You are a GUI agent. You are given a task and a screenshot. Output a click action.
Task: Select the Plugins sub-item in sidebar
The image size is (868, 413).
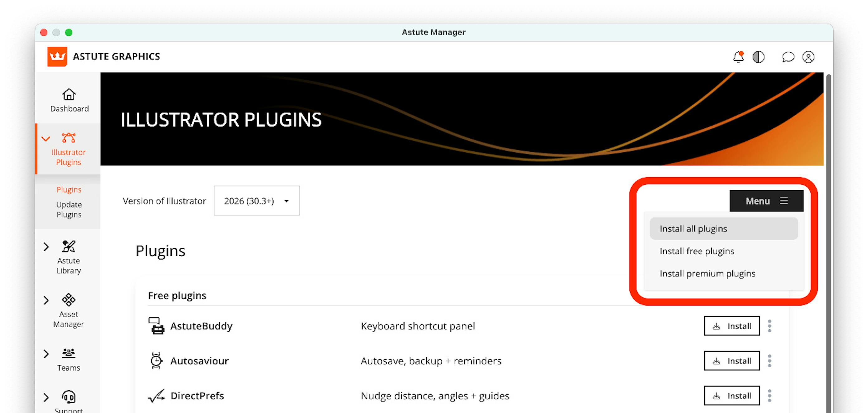(69, 189)
